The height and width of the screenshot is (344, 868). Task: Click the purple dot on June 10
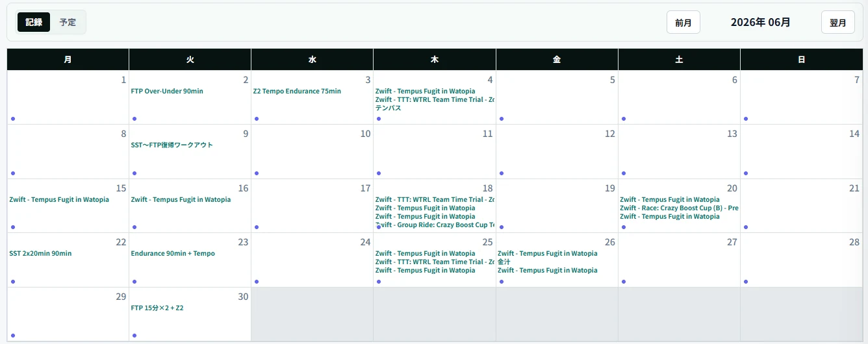coord(257,173)
